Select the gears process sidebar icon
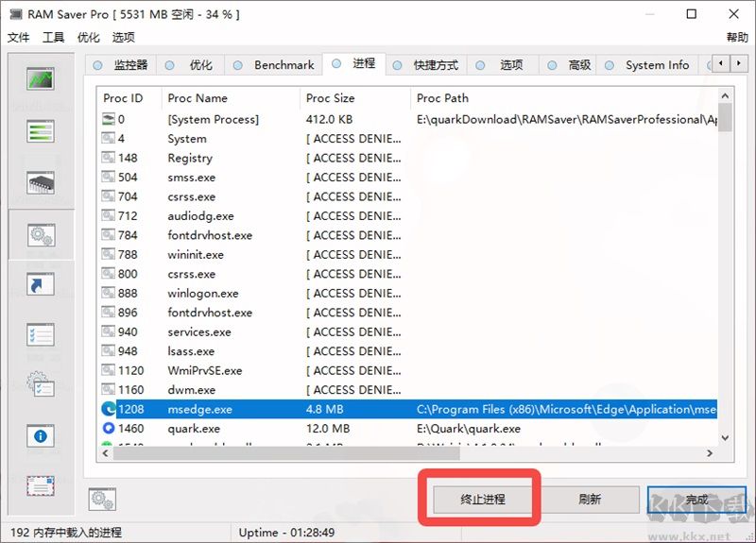Image resolution: width=756 pixels, height=543 pixels. coord(41,235)
